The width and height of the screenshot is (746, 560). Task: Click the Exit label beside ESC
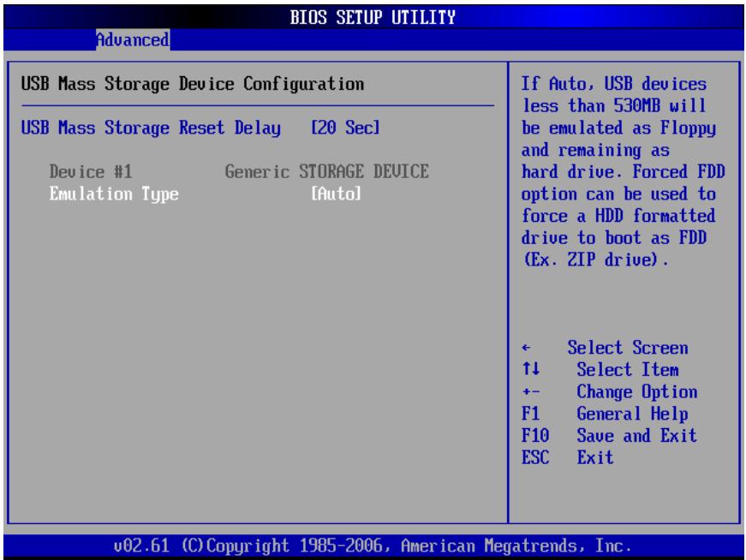tap(595, 457)
